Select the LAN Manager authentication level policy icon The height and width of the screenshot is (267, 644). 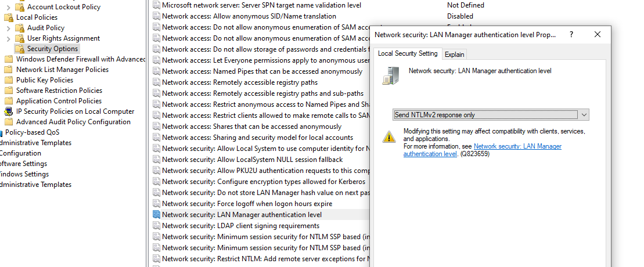pos(156,214)
